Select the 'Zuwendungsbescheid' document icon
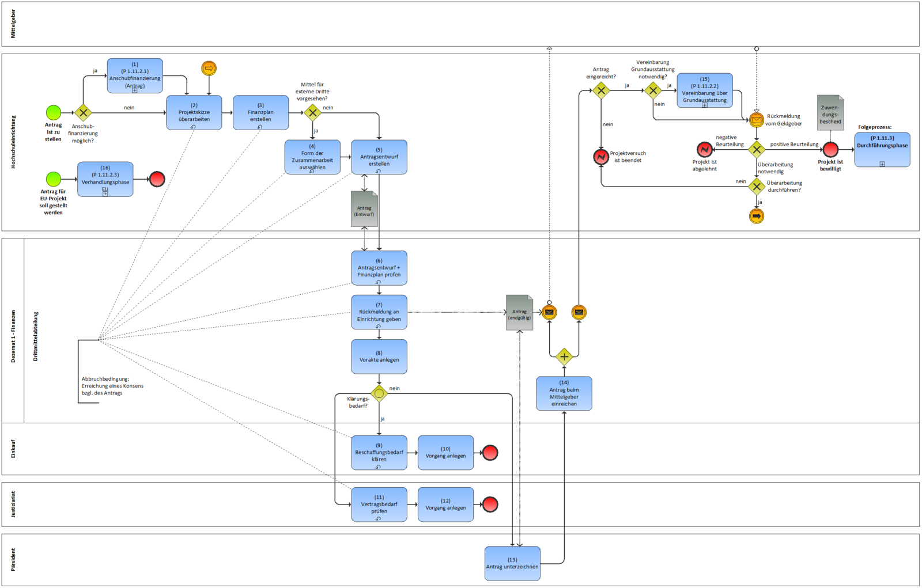 [x=830, y=113]
